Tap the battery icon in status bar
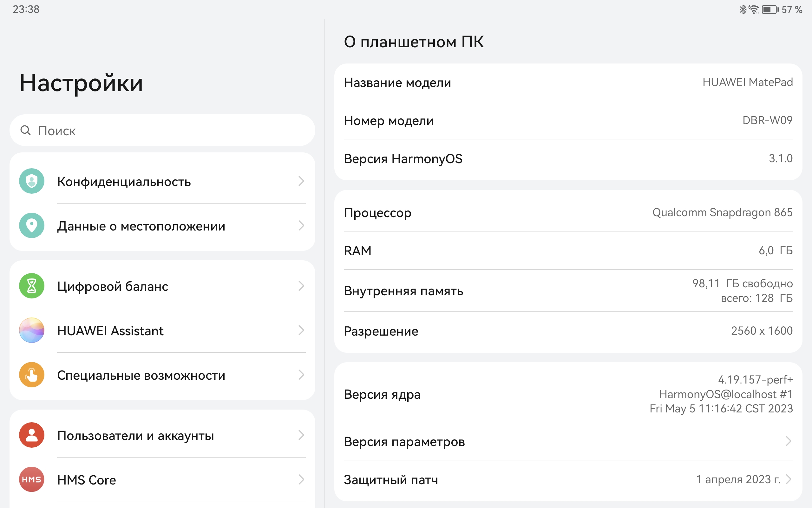The width and height of the screenshot is (812, 508). coord(770,10)
